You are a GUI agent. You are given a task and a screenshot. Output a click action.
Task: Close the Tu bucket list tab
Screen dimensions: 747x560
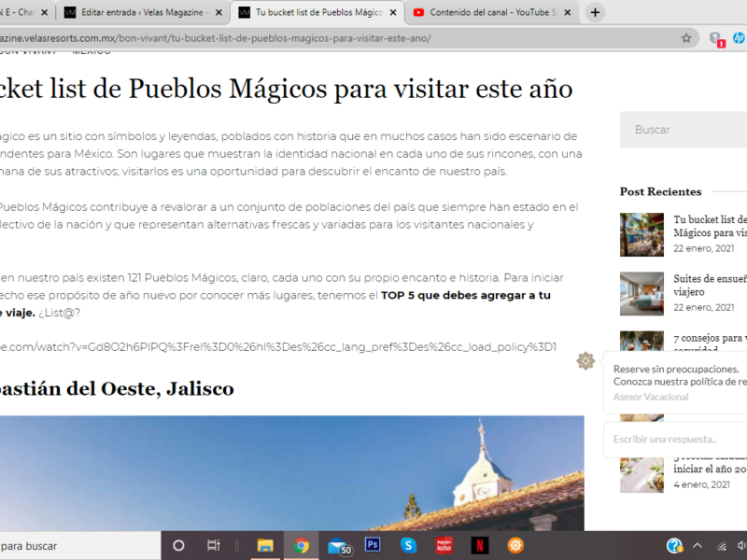pos(393,13)
